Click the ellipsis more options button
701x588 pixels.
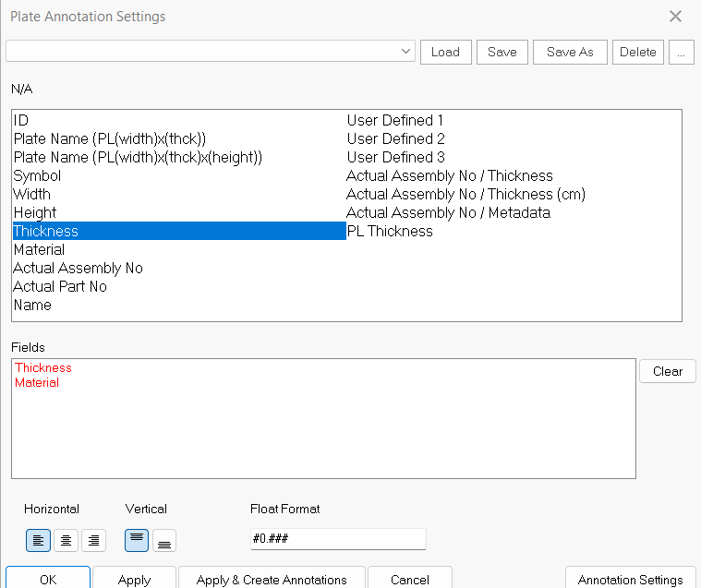[x=681, y=52]
